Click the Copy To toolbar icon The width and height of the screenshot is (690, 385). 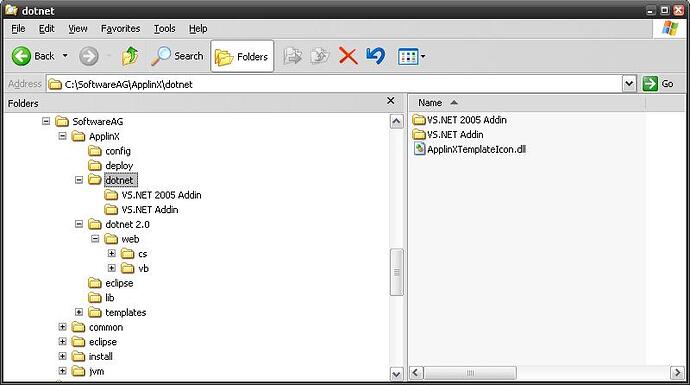coord(320,56)
